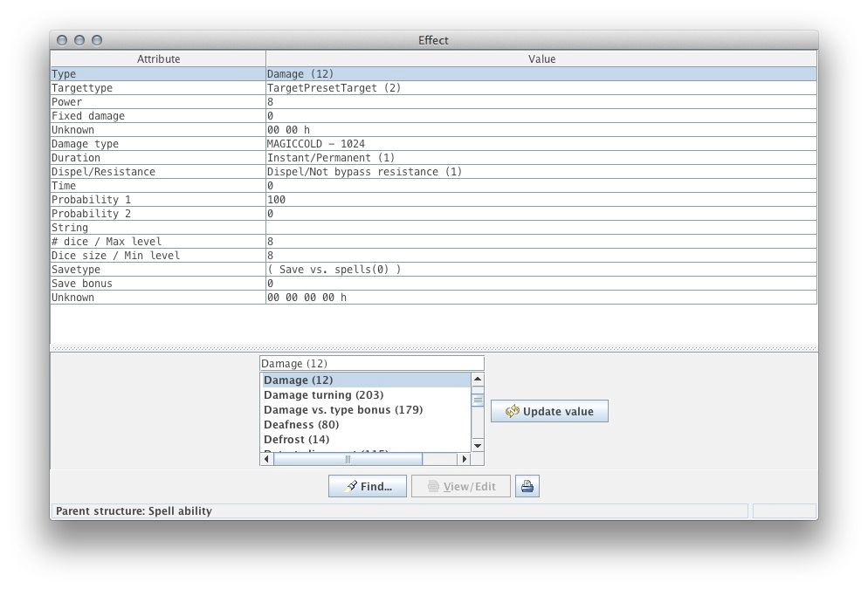
Task: Click the Savetype row value
Action: tap(541, 270)
